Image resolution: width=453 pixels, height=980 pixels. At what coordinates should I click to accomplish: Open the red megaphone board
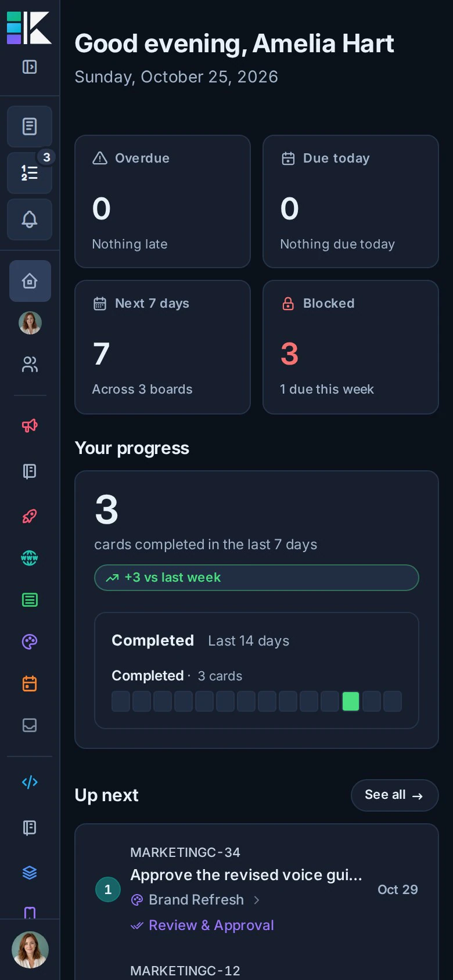point(30,426)
